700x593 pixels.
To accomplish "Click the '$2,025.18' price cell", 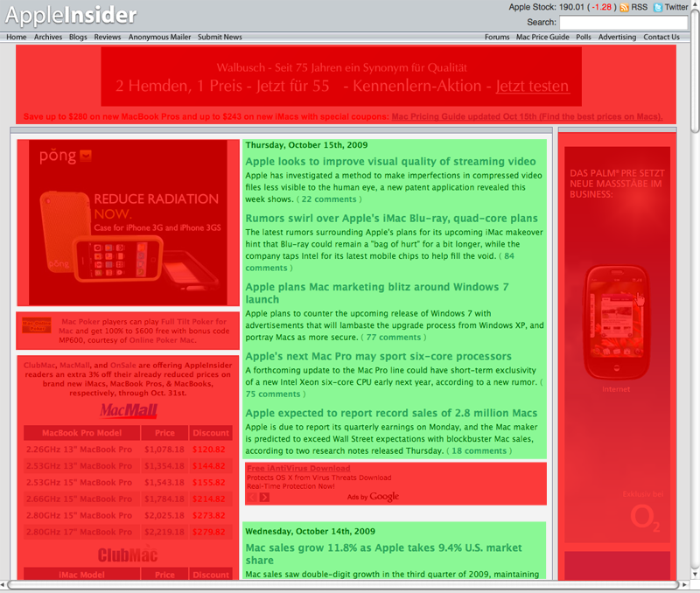I will [164, 516].
